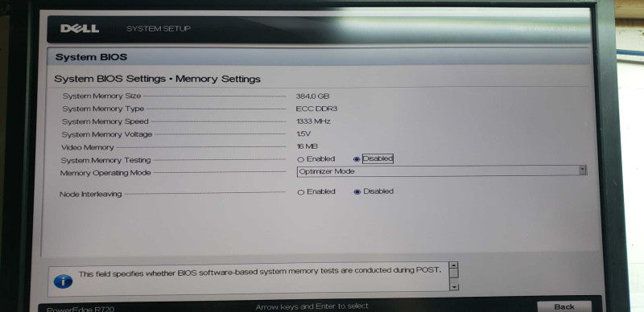Viewport: 644px width, 312px height.
Task: Enable System Memory Testing
Action: tap(300, 159)
